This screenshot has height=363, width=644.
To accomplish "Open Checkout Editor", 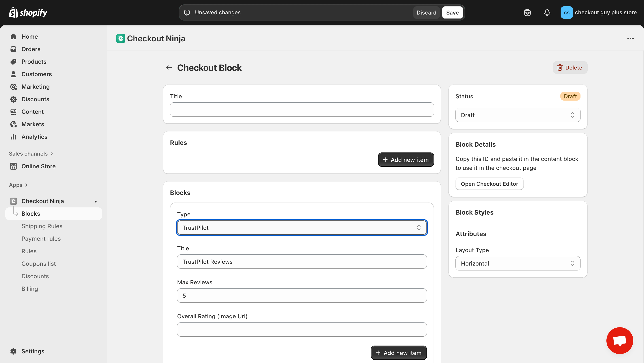I will pos(489,184).
